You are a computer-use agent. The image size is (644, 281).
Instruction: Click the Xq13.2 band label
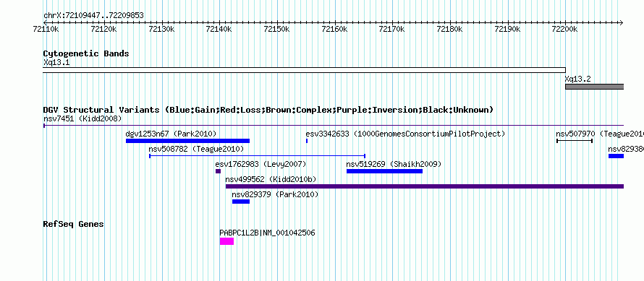pos(577,79)
